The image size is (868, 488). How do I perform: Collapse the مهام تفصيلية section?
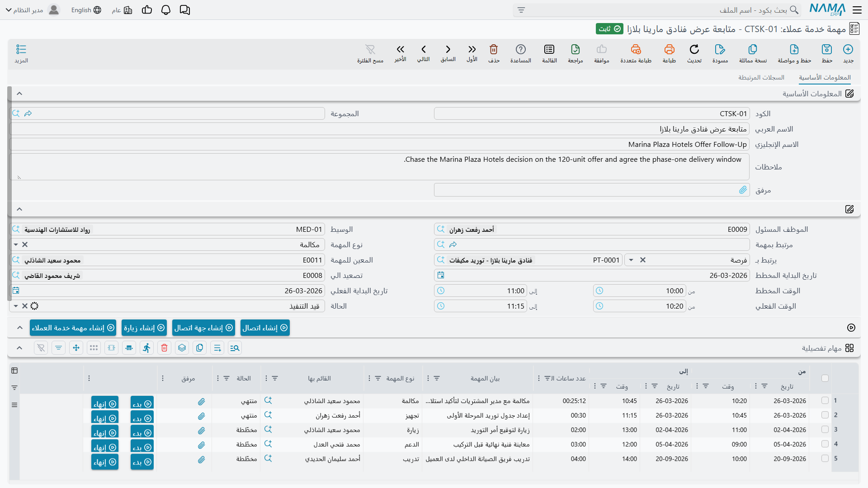pyautogui.click(x=19, y=348)
